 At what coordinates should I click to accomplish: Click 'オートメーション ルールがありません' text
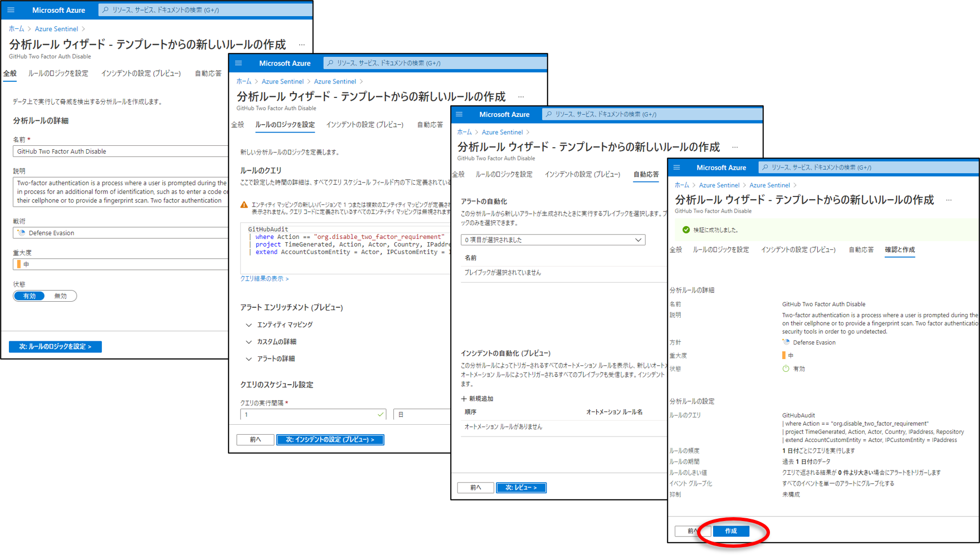(503, 427)
